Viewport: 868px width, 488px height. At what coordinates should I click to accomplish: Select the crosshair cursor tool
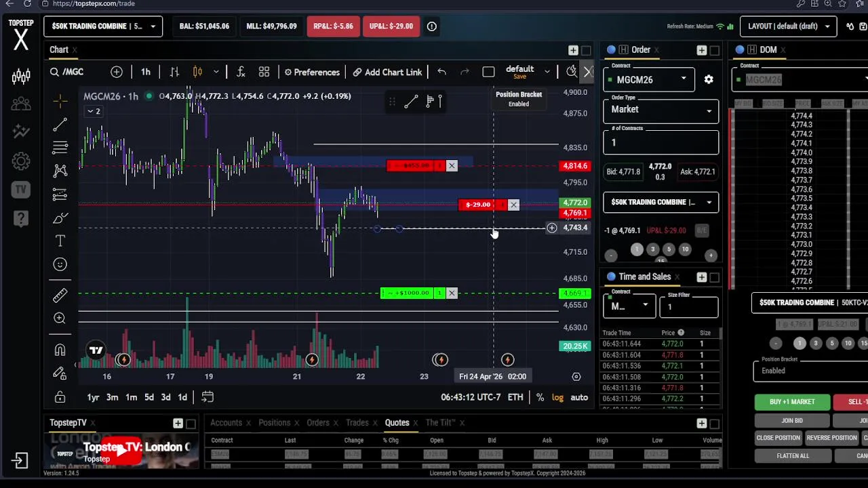(60, 101)
